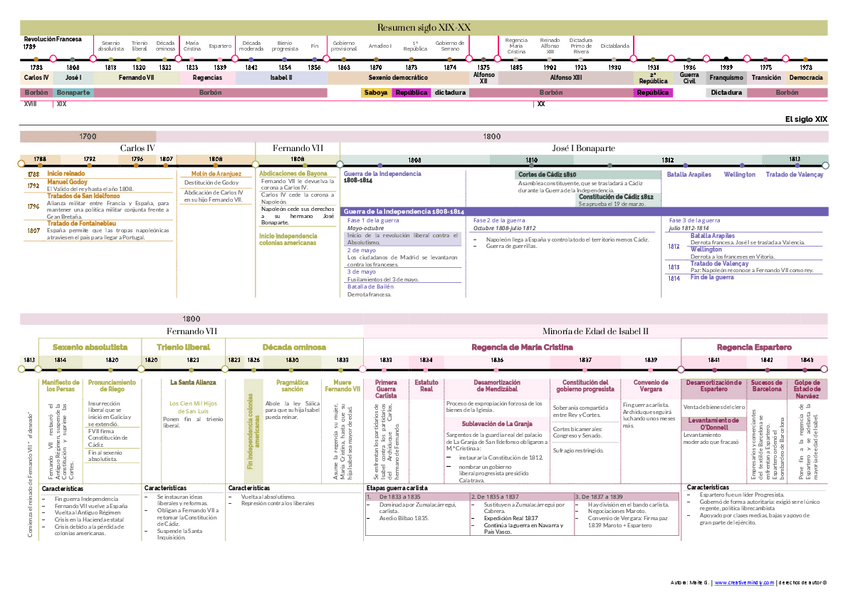The image size is (848, 600).
Task: Click the 'Fase 1 de la guerra' heading
Action: pos(373,220)
